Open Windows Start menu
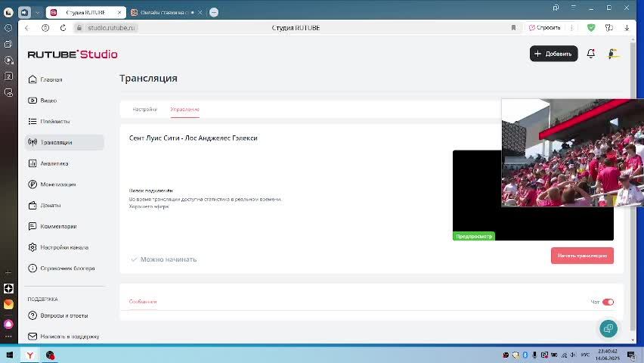 (x=9, y=355)
